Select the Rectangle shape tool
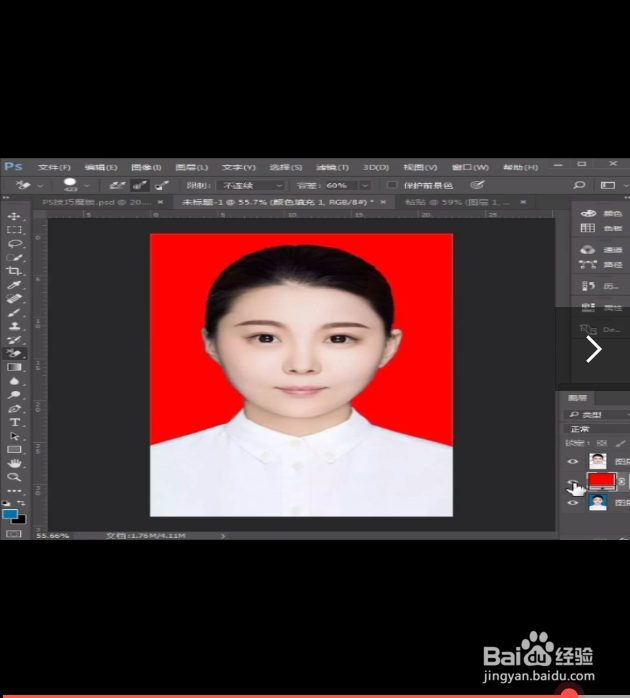 click(x=14, y=450)
